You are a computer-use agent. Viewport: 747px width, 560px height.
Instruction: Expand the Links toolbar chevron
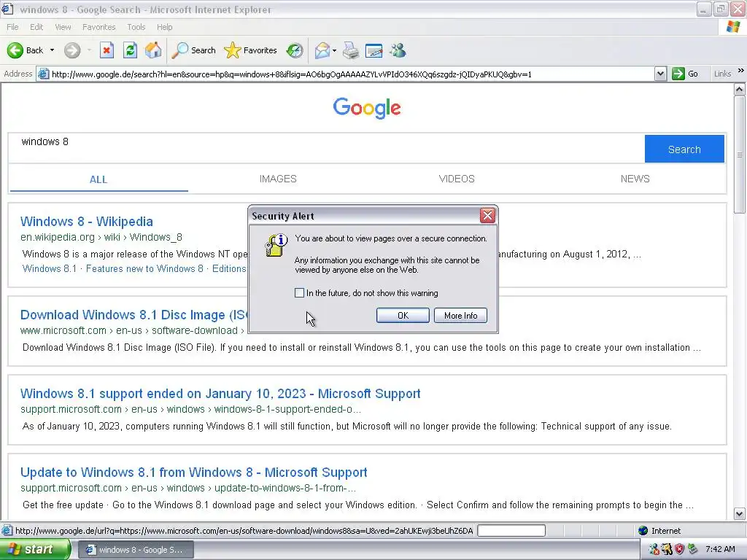[740, 71]
